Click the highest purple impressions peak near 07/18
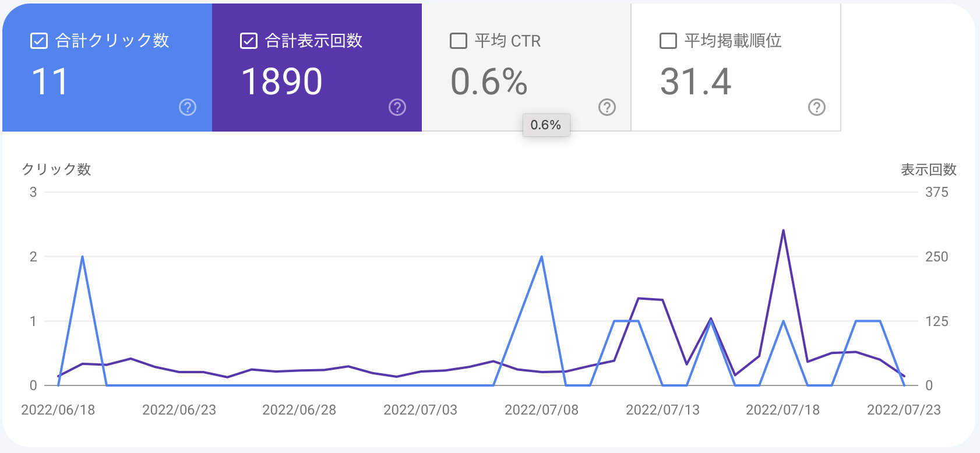Screen dimensions: 980x453 point(783,231)
